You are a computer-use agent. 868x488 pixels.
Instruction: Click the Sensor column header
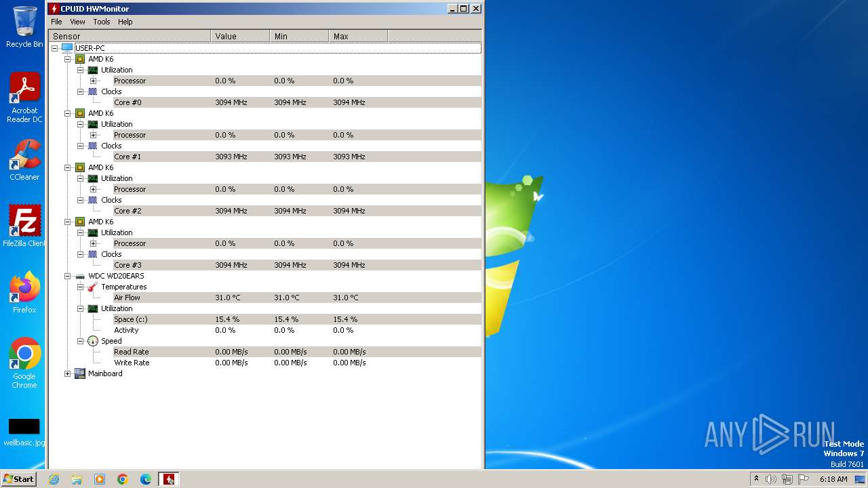tap(130, 36)
